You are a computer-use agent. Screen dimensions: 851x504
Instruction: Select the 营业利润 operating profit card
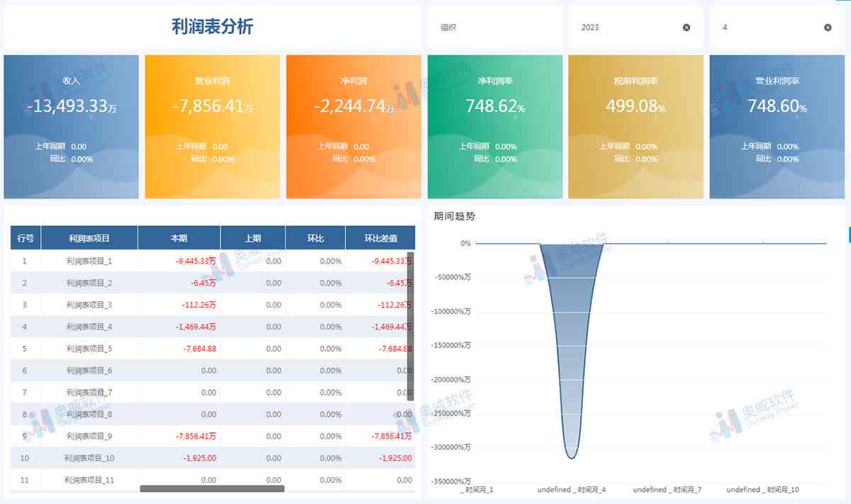pos(211,126)
